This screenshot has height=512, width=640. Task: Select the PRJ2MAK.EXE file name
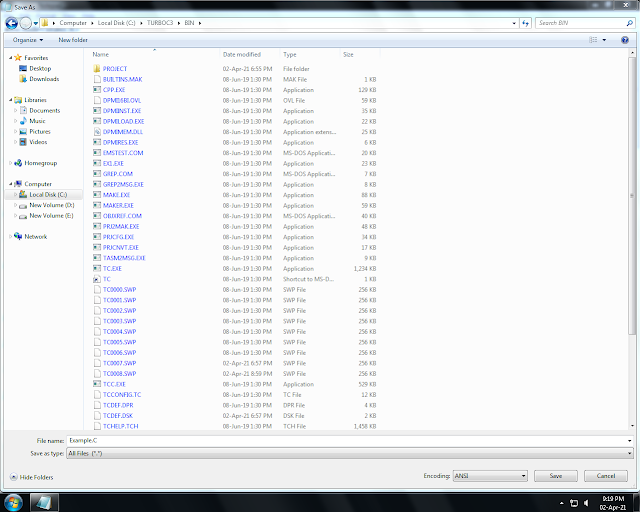click(121, 227)
